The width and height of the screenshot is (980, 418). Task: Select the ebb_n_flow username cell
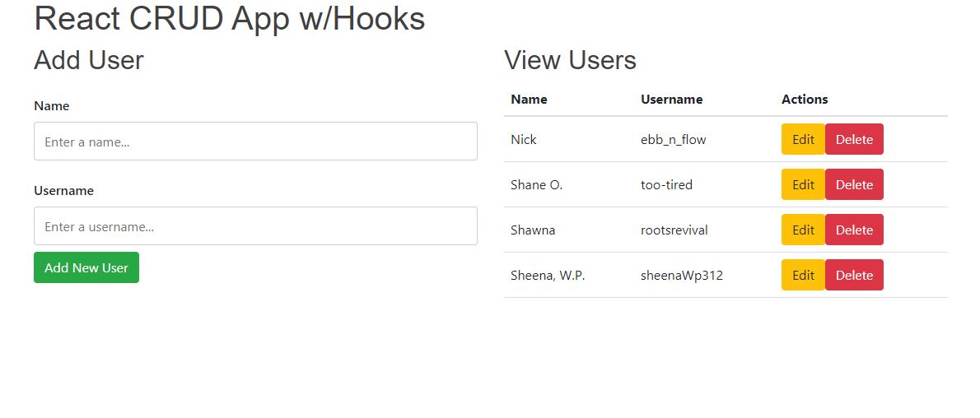coord(673,140)
